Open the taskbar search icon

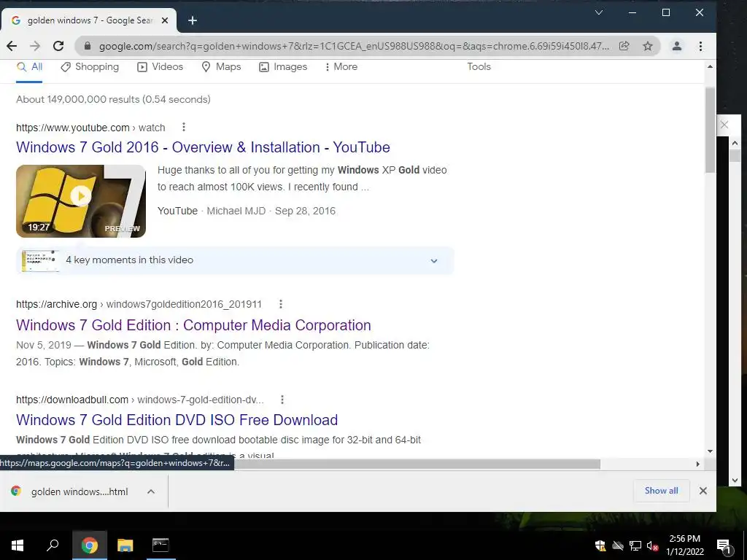[53, 545]
